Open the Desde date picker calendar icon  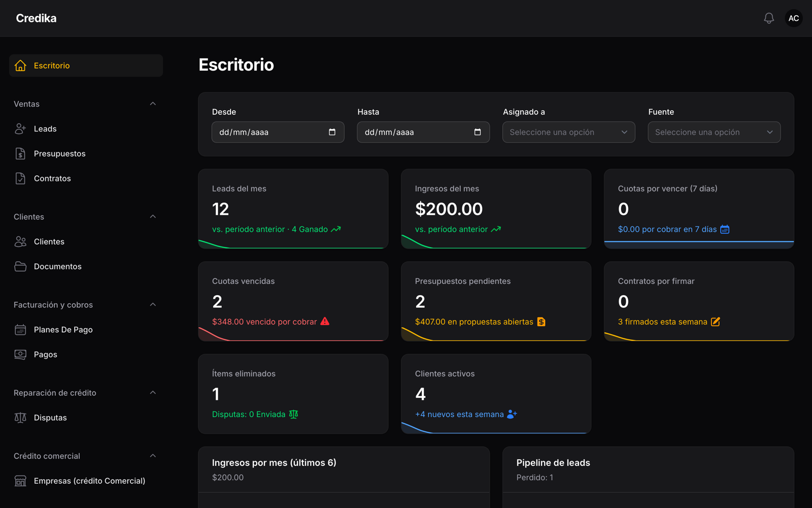(332, 132)
